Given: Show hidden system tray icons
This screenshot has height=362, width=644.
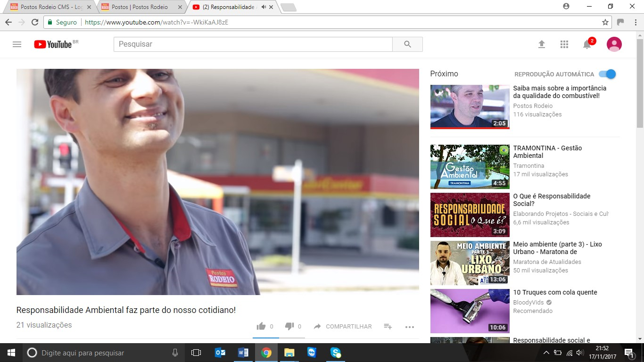Looking at the screenshot, I should coord(546,353).
